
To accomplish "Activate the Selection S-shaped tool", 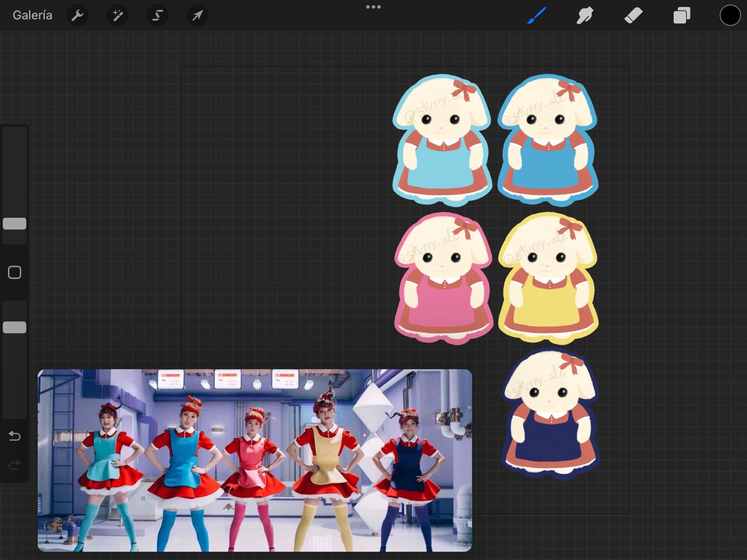I will pyautogui.click(x=158, y=15).
